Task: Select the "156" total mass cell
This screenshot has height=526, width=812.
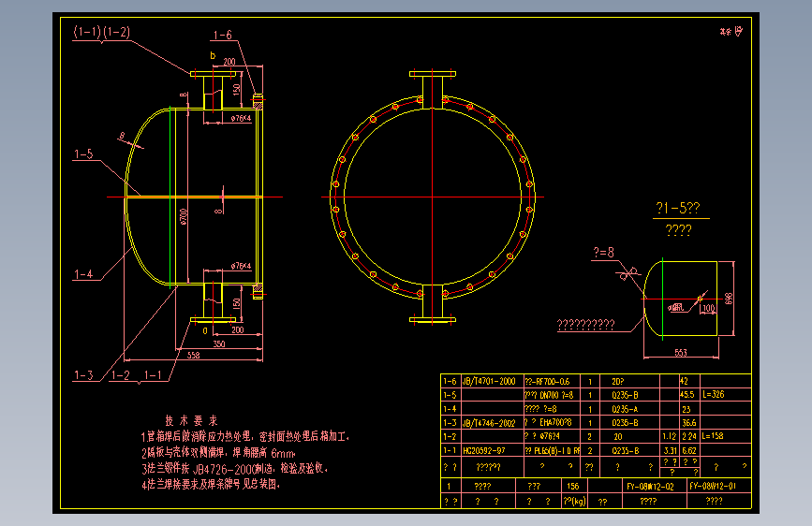Action: [573, 486]
